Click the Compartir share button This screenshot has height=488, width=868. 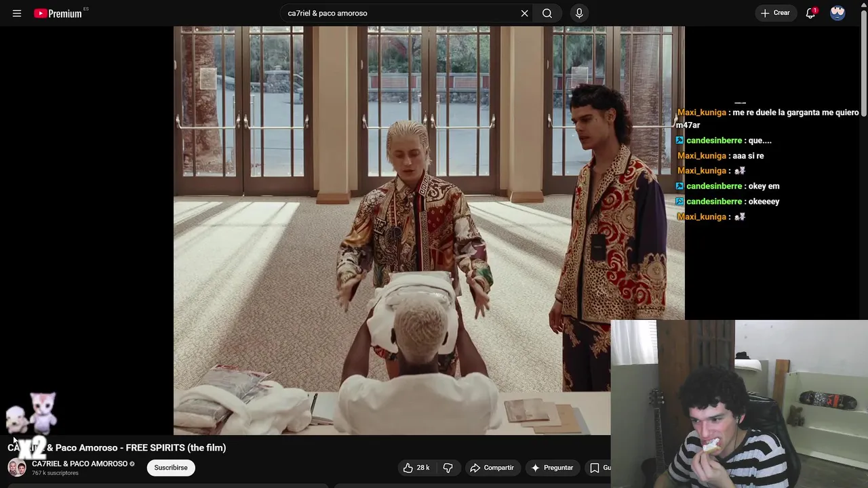tap(492, 468)
